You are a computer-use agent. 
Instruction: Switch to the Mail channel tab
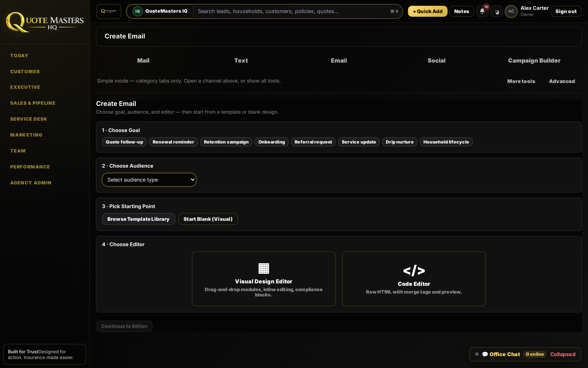click(x=143, y=60)
